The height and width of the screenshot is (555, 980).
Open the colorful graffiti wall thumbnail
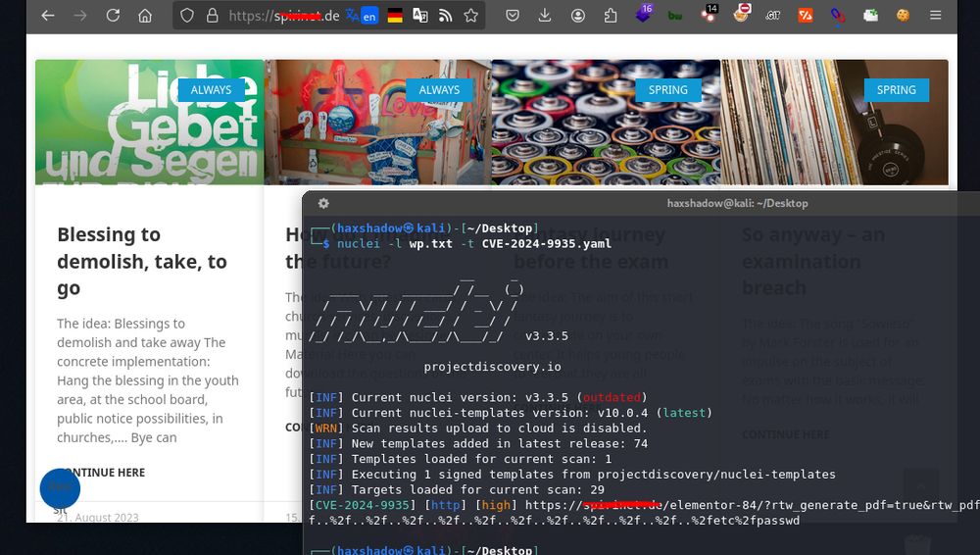[377, 122]
